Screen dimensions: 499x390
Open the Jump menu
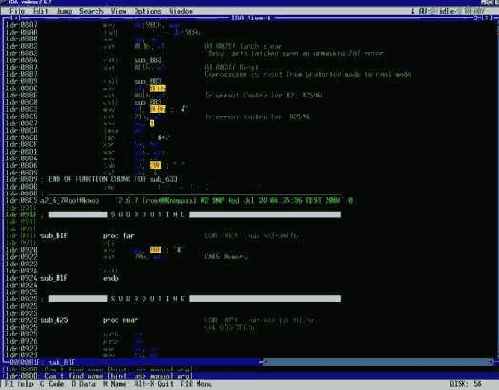pyautogui.click(x=64, y=11)
